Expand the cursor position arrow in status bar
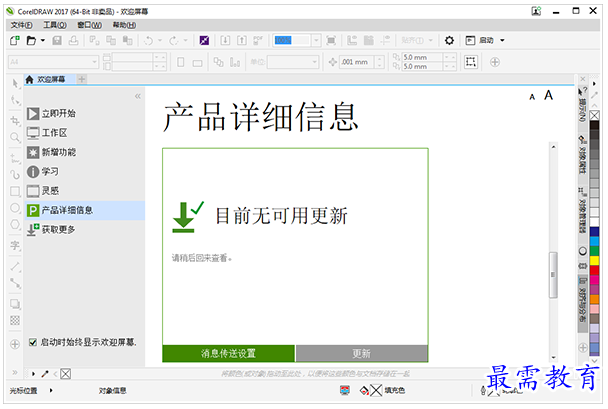Screen dimensions: 608x409 tap(51, 390)
